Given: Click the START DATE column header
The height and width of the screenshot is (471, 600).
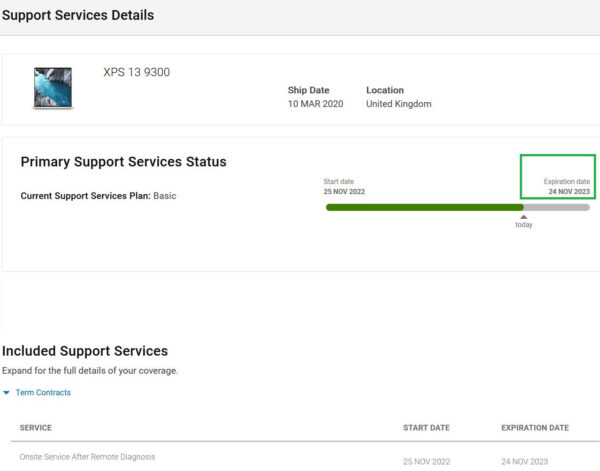Looking at the screenshot, I should tap(426, 428).
